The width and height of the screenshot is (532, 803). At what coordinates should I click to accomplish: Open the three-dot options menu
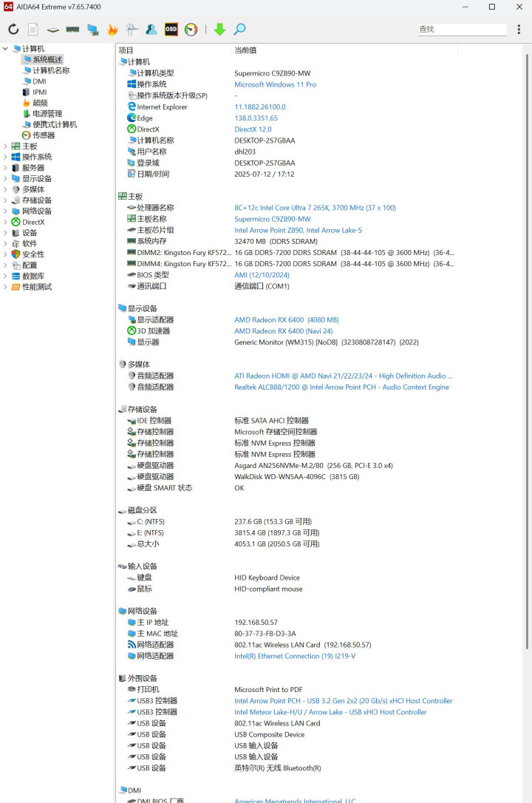tap(519, 29)
